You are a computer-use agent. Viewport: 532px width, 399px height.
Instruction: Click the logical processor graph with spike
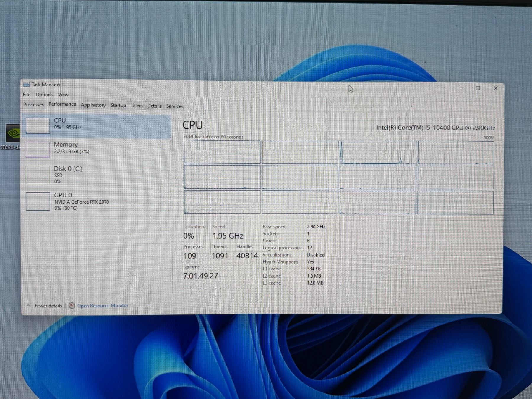pos(378,153)
